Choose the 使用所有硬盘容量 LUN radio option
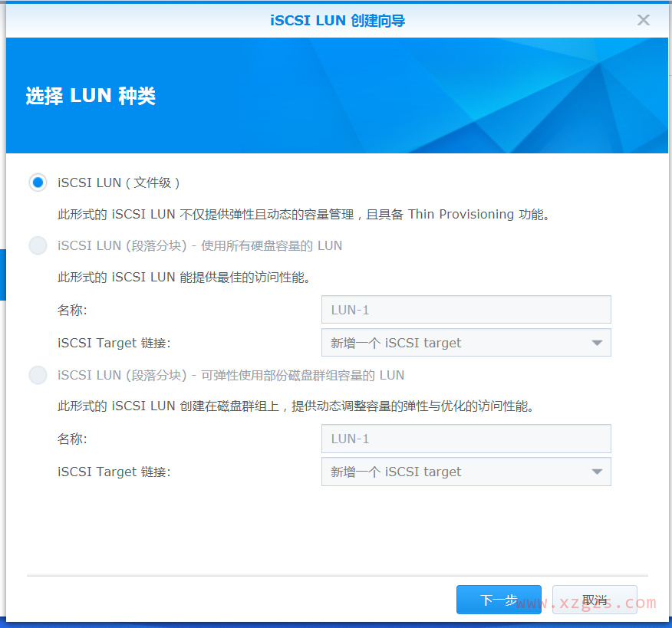 point(38,245)
